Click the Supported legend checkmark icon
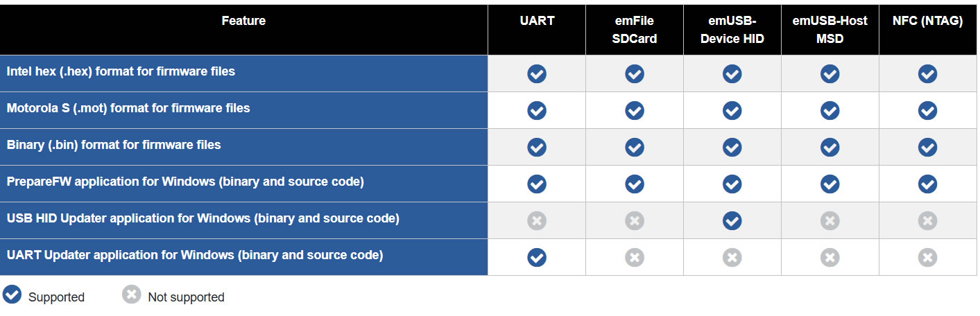 click(12, 295)
